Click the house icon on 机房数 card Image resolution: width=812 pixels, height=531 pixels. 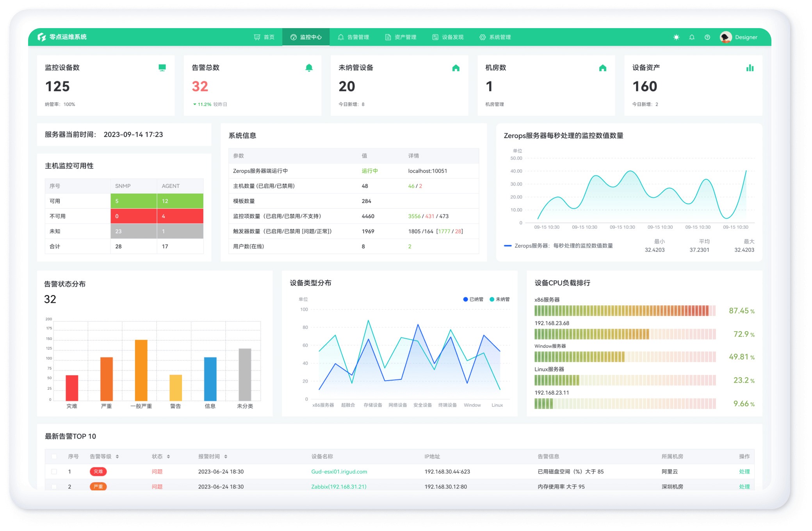(x=603, y=68)
